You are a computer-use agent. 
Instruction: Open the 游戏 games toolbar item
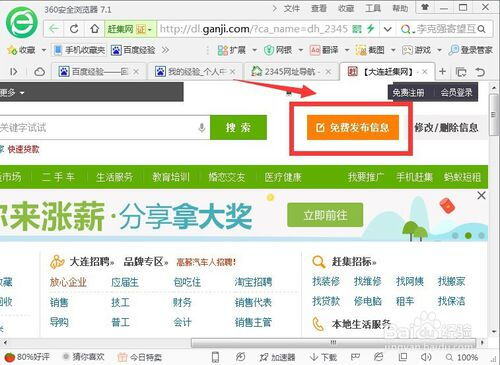pyautogui.click(x=417, y=50)
